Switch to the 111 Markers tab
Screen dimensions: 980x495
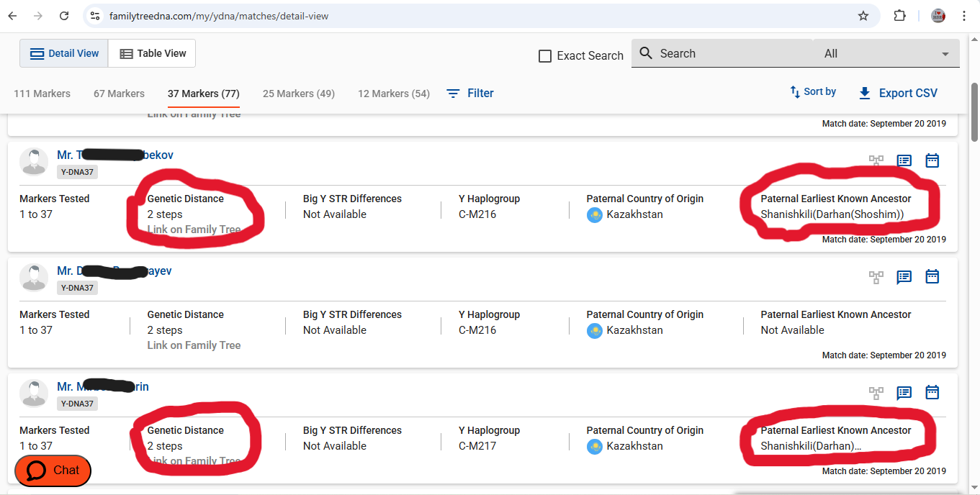pos(42,94)
